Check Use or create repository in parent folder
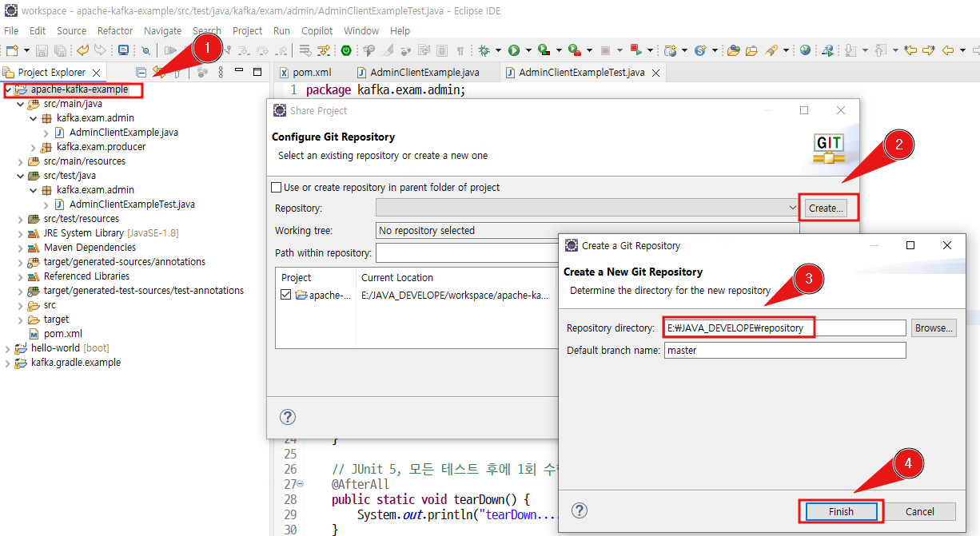This screenshot has height=536, width=980. pos(277,188)
